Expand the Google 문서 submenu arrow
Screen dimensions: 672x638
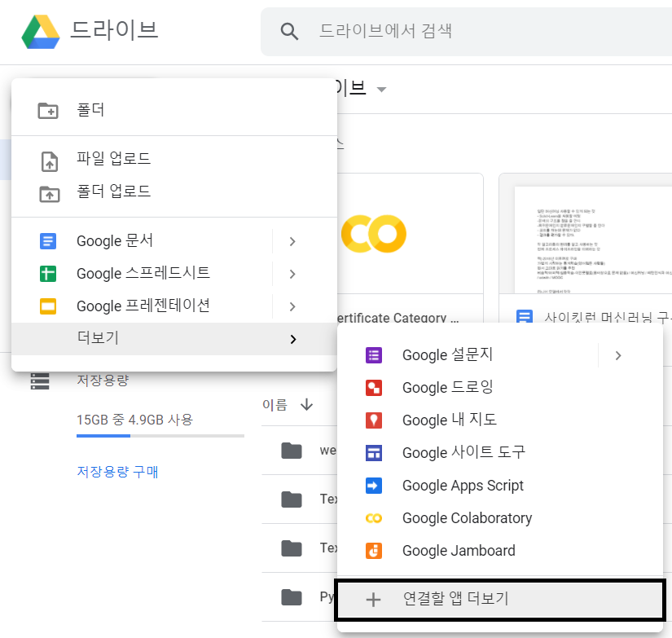click(292, 241)
